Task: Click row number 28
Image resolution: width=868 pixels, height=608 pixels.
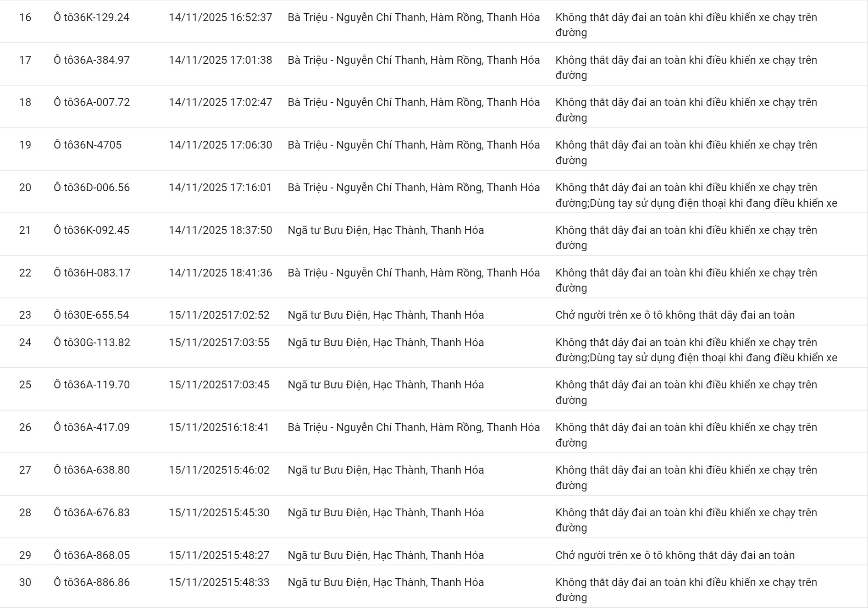Action: [x=25, y=513]
